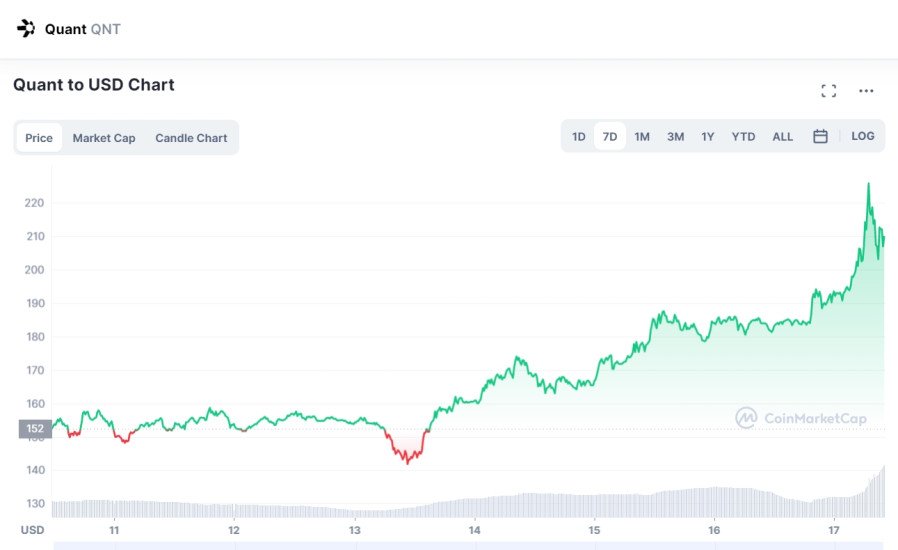Click the price peak near 17 on chart

click(x=868, y=184)
